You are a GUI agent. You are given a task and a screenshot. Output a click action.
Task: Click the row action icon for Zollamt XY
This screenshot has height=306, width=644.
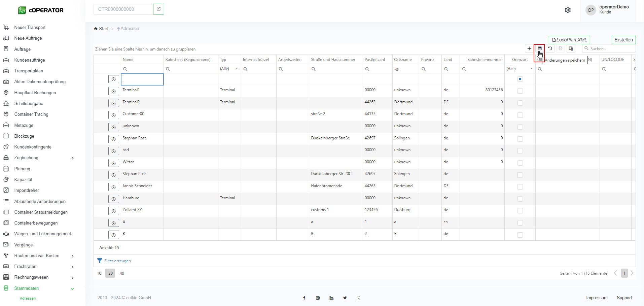click(x=113, y=211)
